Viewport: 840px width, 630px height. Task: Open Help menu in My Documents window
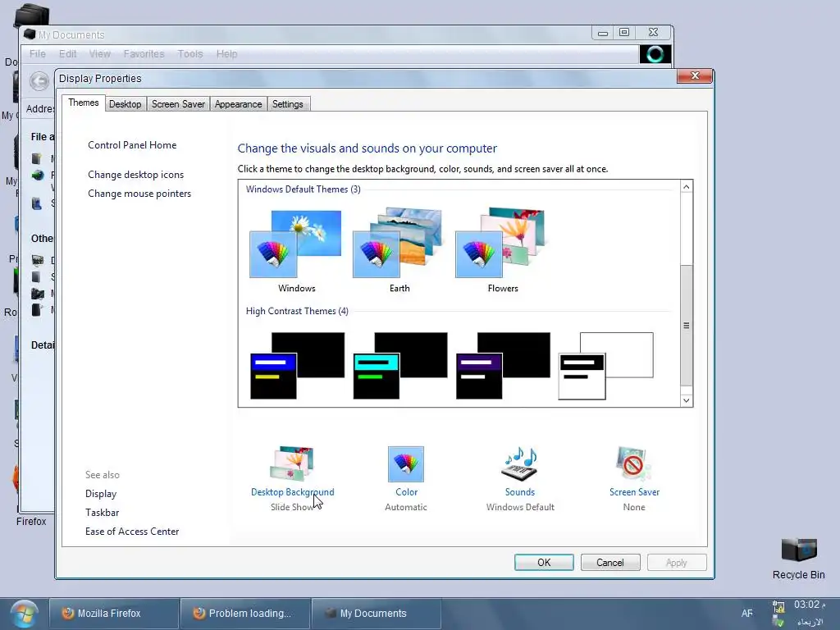click(226, 54)
